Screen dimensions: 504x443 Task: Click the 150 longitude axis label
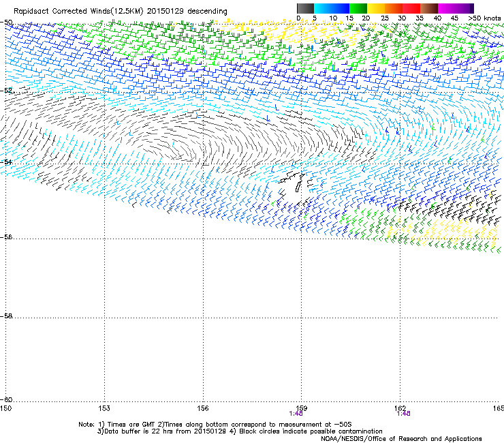click(x=5, y=408)
